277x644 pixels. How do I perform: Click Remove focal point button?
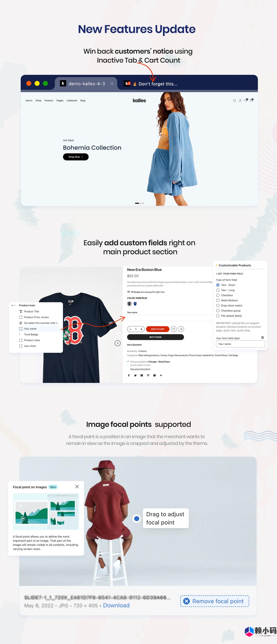coord(215,601)
